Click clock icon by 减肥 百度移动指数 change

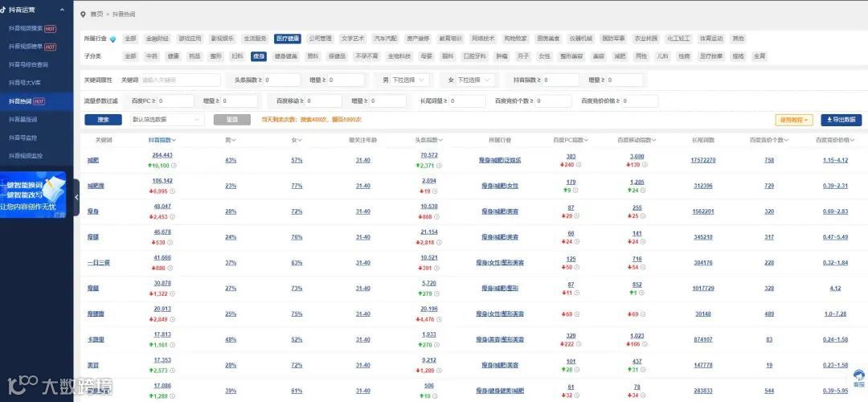click(645, 165)
